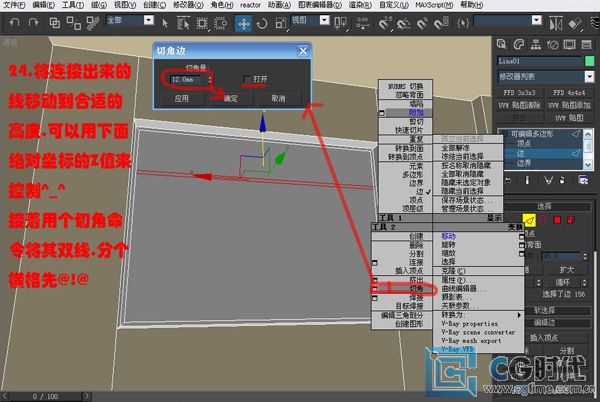The height and width of the screenshot is (402, 600).
Task: Click the Redo arrow icon
Action: (34, 23)
